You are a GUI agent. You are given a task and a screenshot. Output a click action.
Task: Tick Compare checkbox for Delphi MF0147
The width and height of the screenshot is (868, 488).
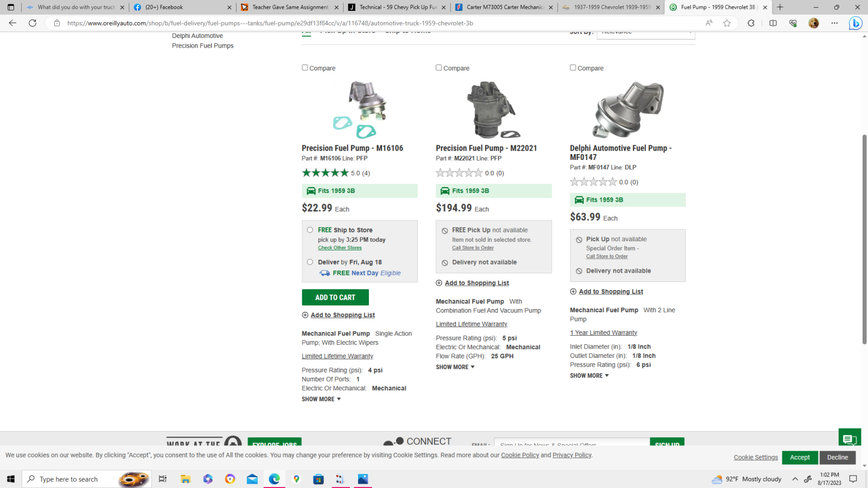tap(573, 68)
